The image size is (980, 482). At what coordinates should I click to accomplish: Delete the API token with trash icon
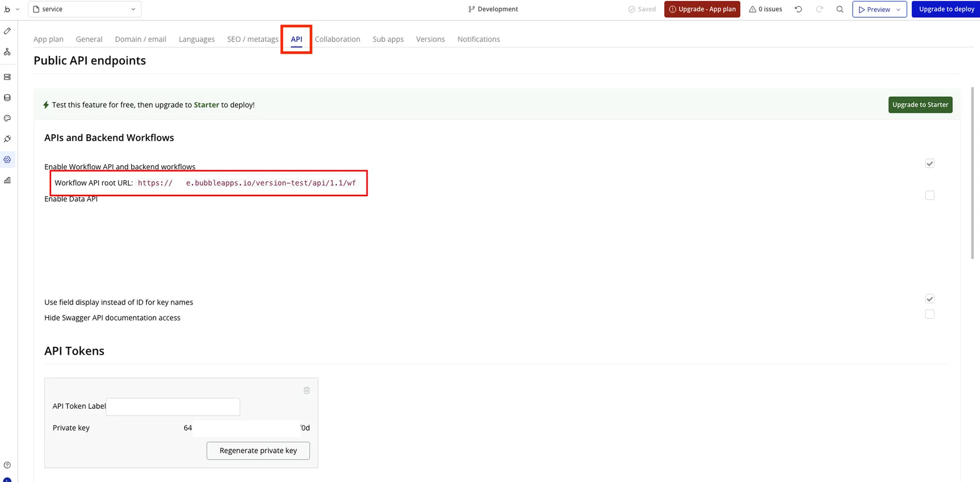(x=307, y=390)
